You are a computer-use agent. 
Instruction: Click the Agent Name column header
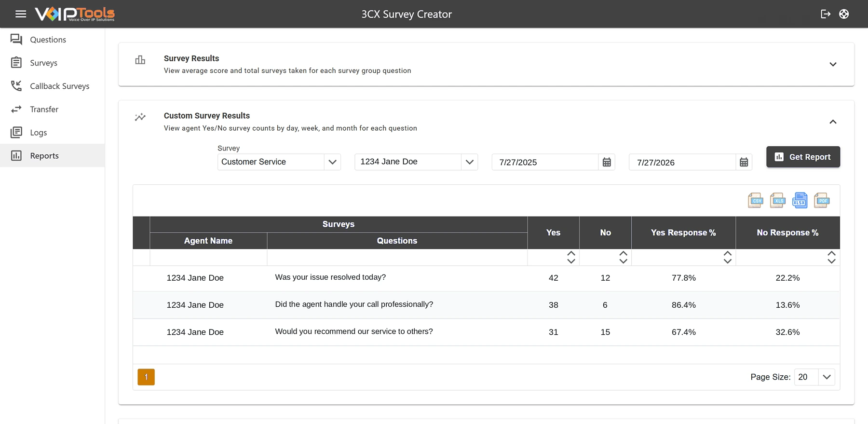[x=208, y=241]
